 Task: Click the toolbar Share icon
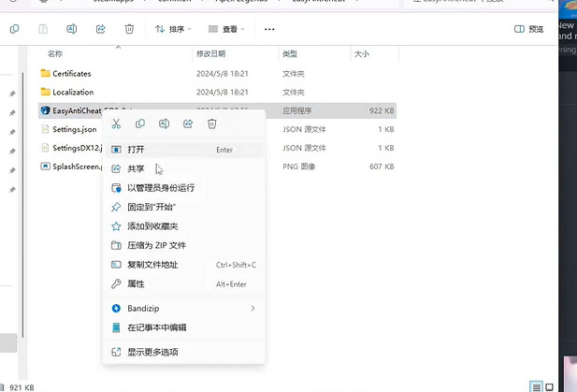(x=100, y=29)
